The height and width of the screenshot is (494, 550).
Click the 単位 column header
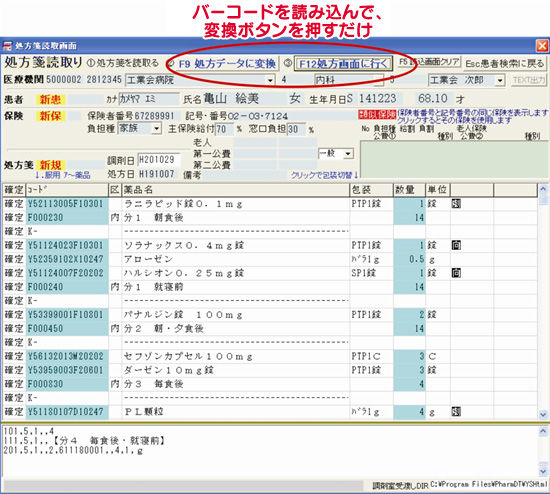point(438,190)
